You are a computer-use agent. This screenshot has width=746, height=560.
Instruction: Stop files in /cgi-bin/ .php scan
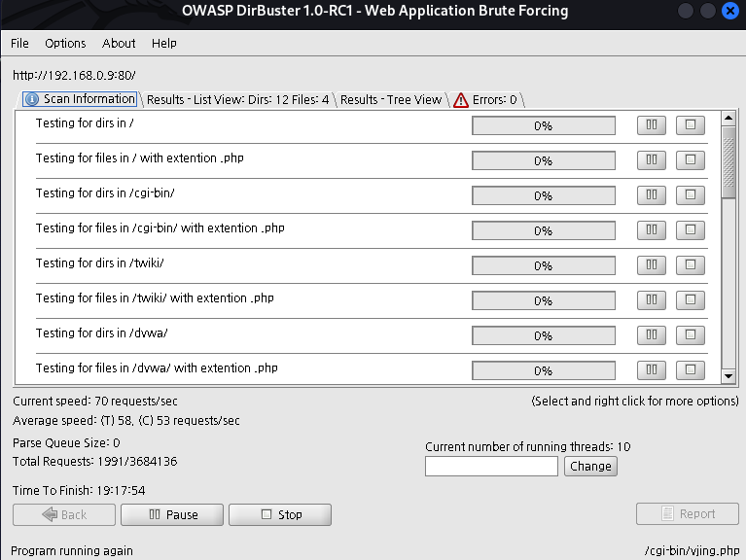[691, 230]
